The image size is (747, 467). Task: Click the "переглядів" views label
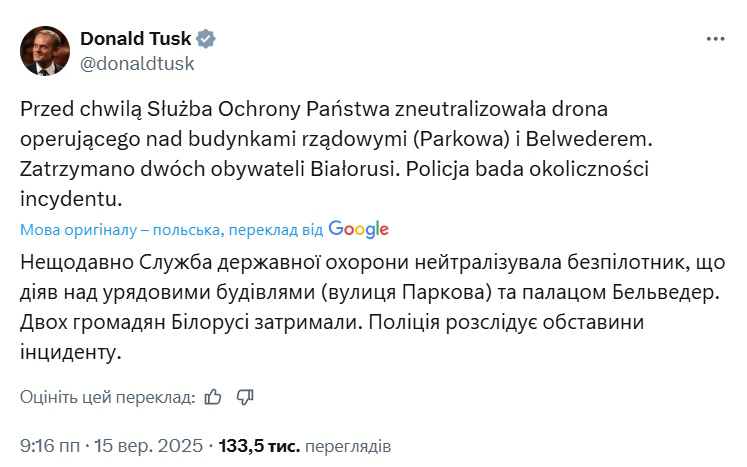click(x=347, y=444)
